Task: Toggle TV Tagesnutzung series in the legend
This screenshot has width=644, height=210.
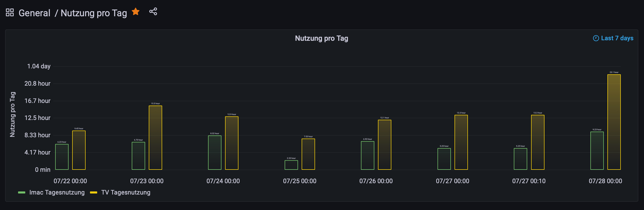Action: coord(126,192)
